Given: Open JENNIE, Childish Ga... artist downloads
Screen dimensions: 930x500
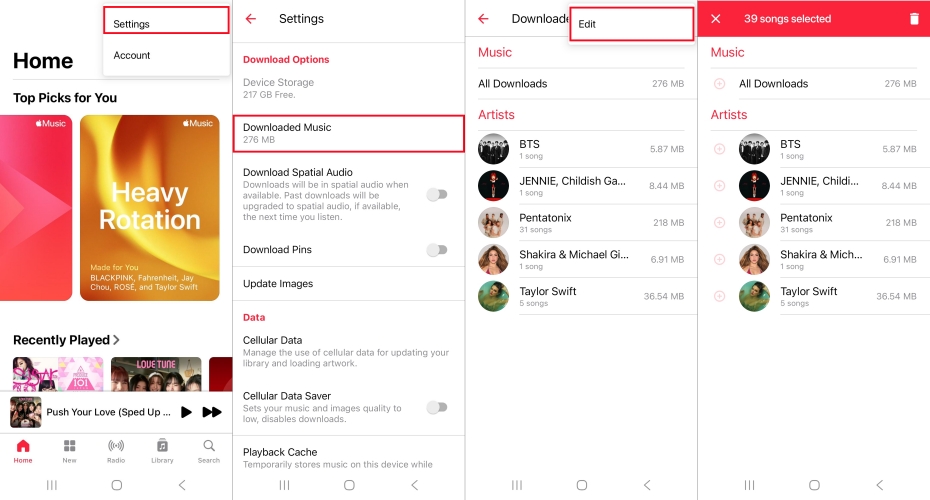Looking at the screenshot, I should [581, 186].
